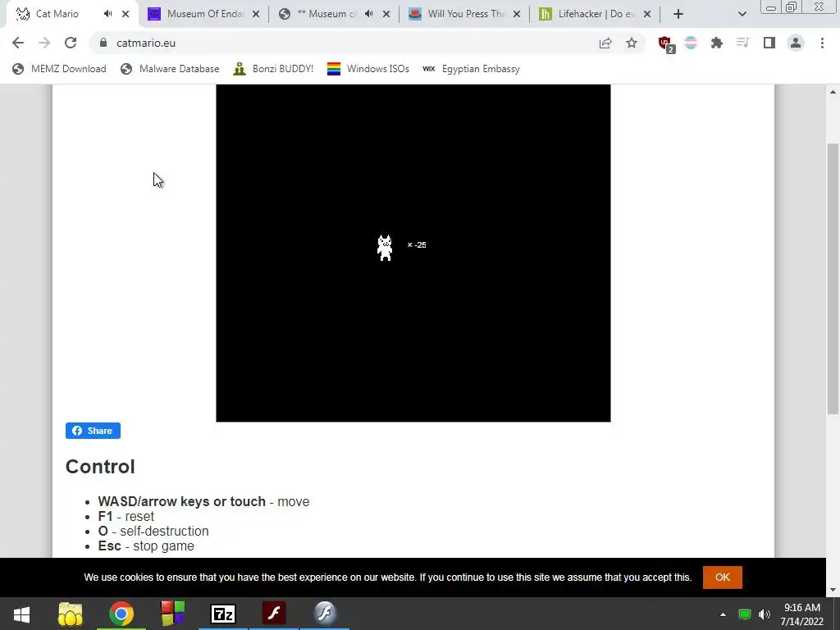Open the gray Flash Player taskbar app
Image resolution: width=840 pixels, height=630 pixels.
325,614
